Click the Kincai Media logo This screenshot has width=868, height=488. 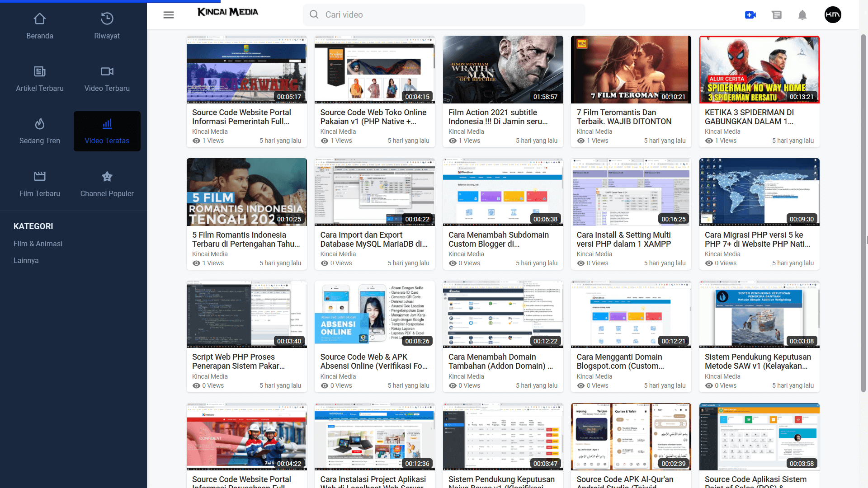228,12
